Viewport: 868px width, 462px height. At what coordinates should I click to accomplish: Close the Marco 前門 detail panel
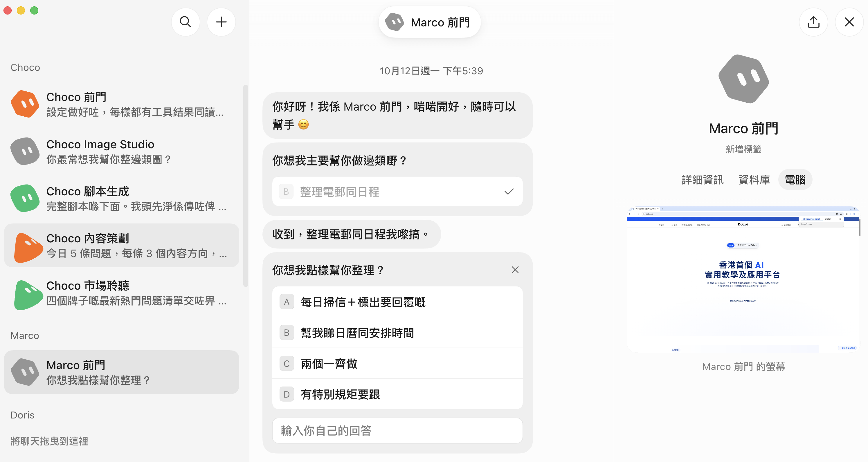coord(849,22)
